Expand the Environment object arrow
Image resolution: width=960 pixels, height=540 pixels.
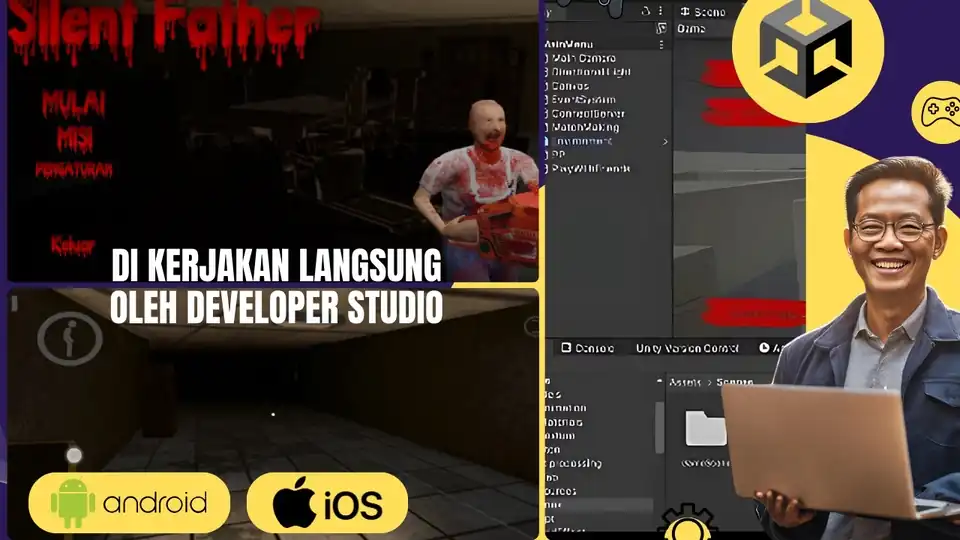666,141
